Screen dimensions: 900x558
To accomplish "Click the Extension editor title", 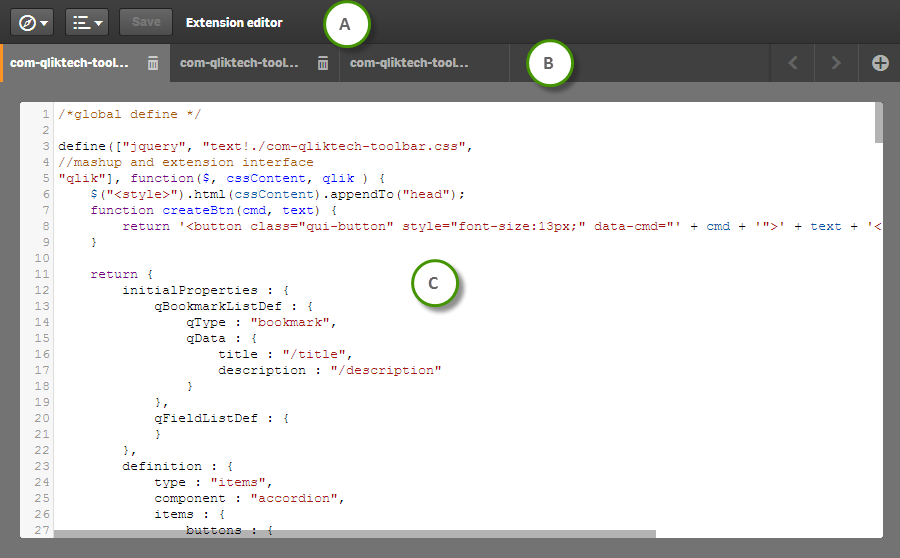I will click(x=234, y=22).
